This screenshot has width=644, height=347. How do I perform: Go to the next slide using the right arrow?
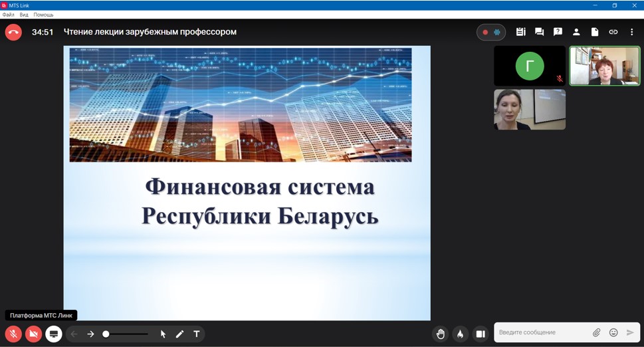[91, 334]
